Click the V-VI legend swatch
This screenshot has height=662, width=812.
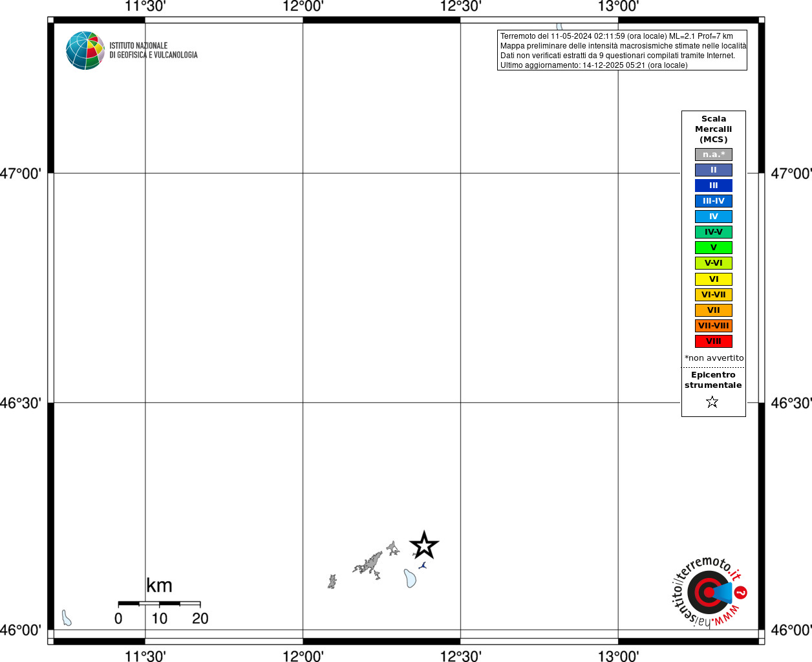(714, 263)
